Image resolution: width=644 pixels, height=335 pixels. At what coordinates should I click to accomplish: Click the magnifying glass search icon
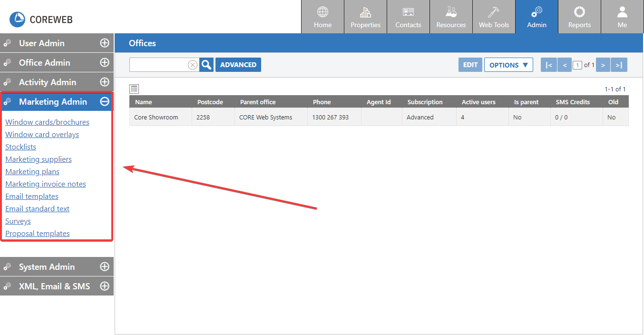click(206, 65)
